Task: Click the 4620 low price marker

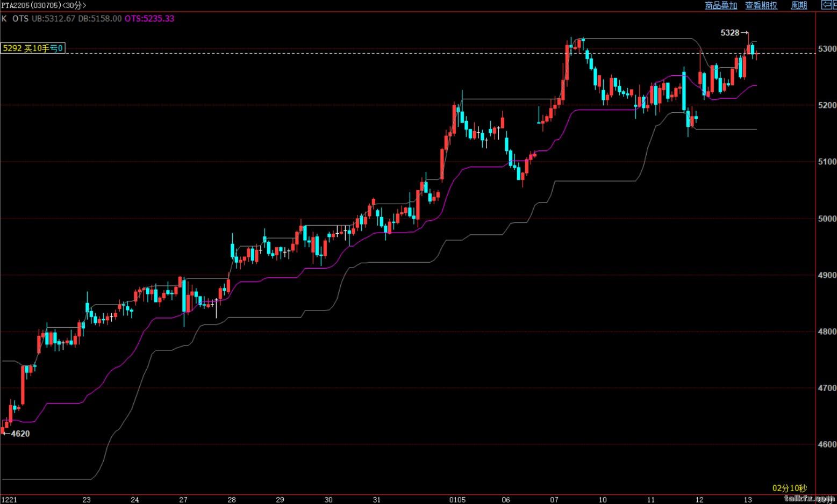Action: pos(20,434)
